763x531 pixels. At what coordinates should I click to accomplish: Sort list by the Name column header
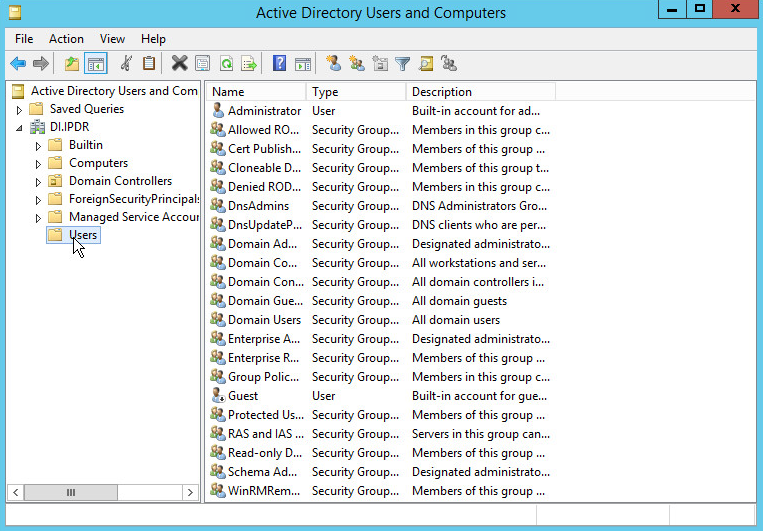tap(255, 92)
